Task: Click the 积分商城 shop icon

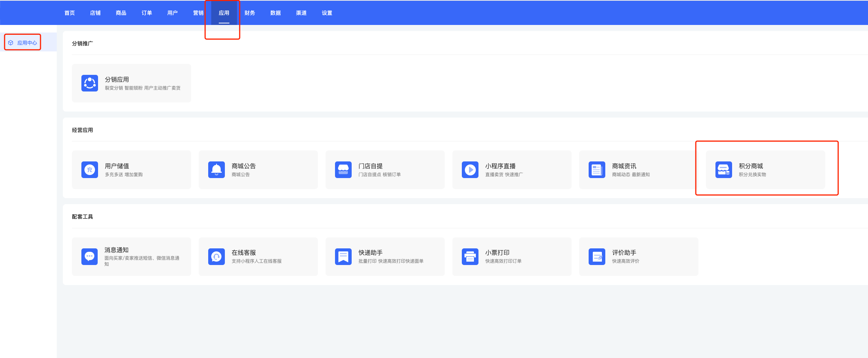Action: click(x=724, y=170)
